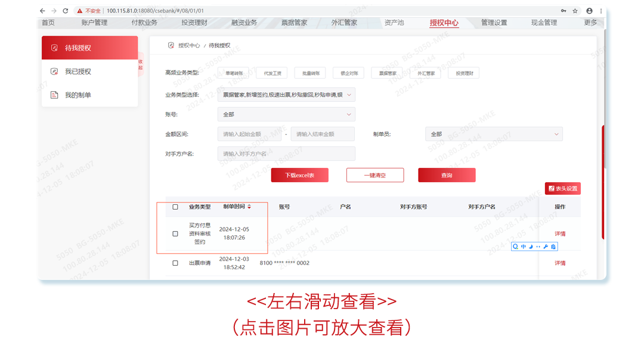Viewport: 644px width, 349px height.
Task: Open the wrench settings icon in floating toolbar
Action: [x=546, y=246]
